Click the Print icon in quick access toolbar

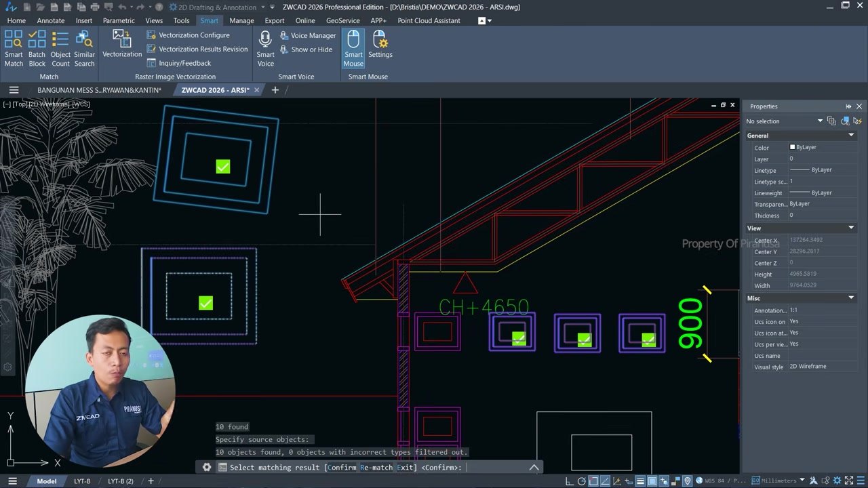tap(94, 7)
